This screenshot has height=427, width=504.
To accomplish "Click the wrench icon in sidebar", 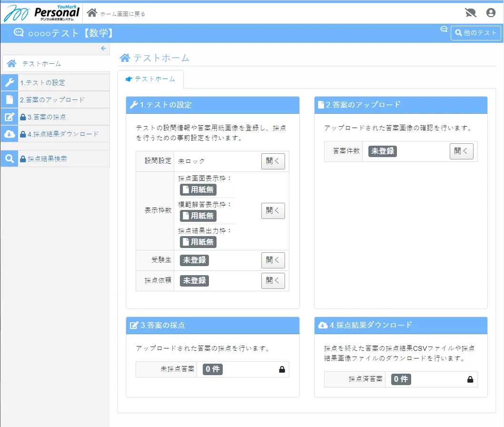I will click(x=10, y=82).
